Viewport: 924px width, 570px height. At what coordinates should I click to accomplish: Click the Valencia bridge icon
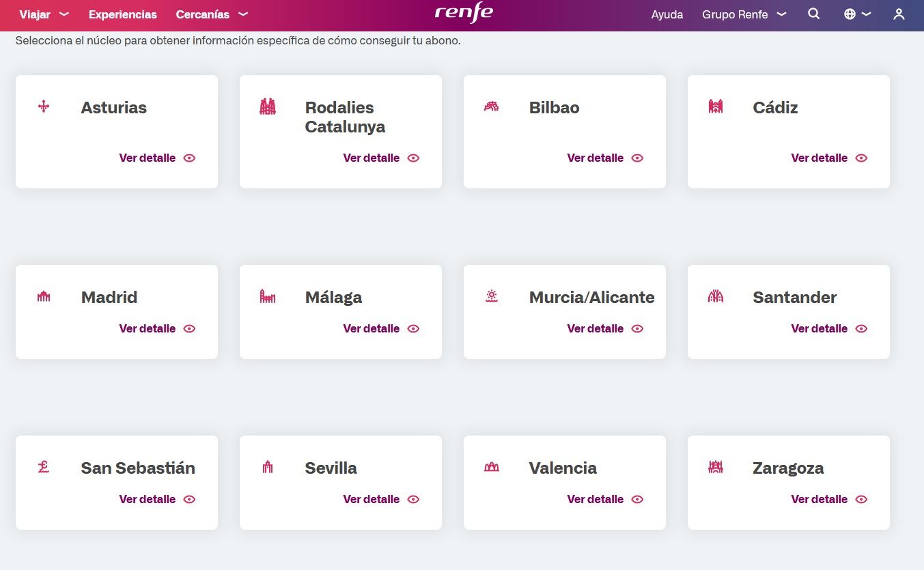pos(491,468)
